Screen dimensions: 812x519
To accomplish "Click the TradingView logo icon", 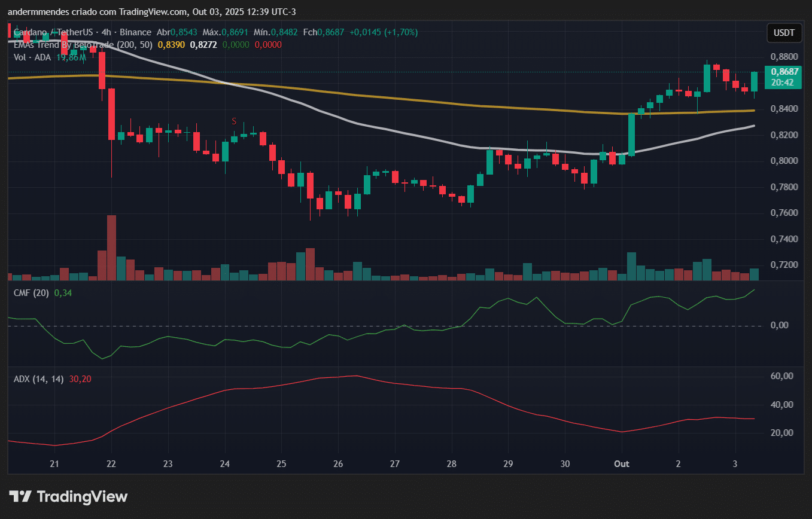I will pos(20,496).
